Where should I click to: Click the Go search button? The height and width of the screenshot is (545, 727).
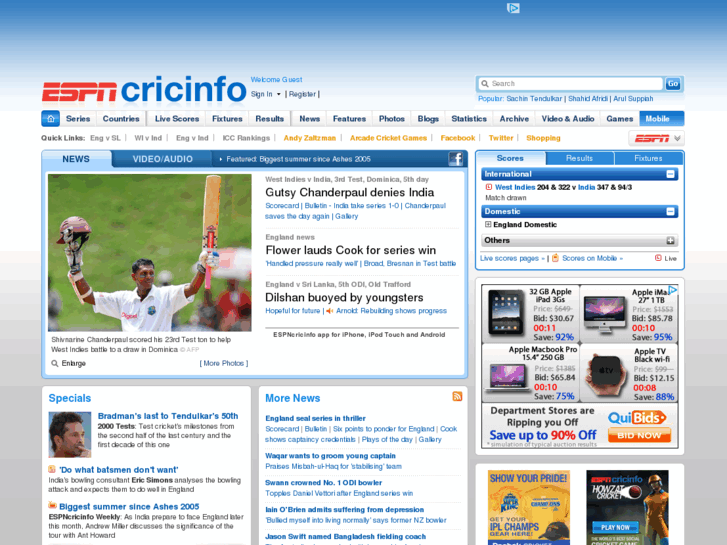point(673,83)
